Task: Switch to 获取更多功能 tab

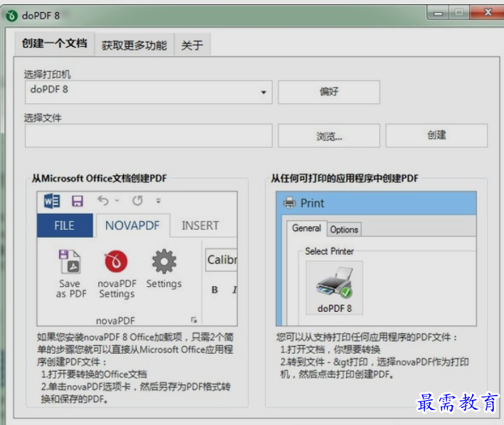Action: [134, 45]
